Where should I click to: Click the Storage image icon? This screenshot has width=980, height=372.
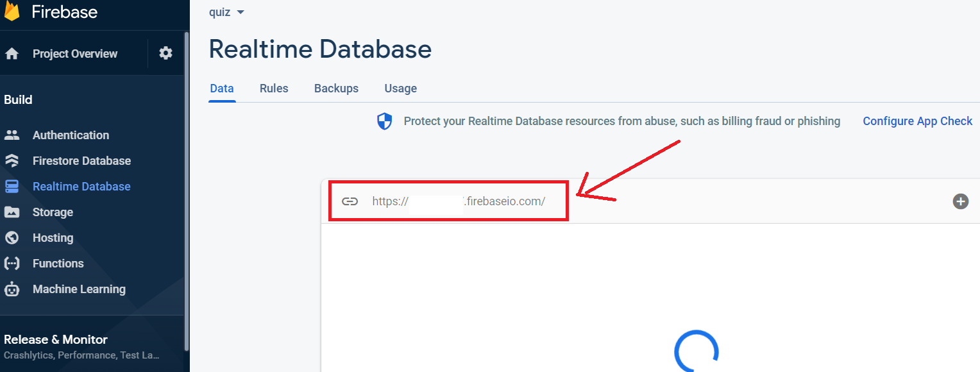point(12,212)
